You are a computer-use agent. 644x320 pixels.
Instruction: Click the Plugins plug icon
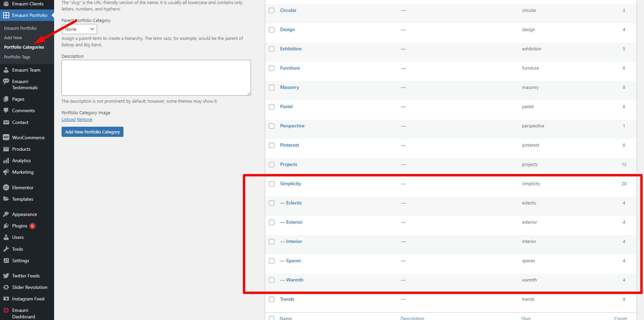(x=6, y=226)
